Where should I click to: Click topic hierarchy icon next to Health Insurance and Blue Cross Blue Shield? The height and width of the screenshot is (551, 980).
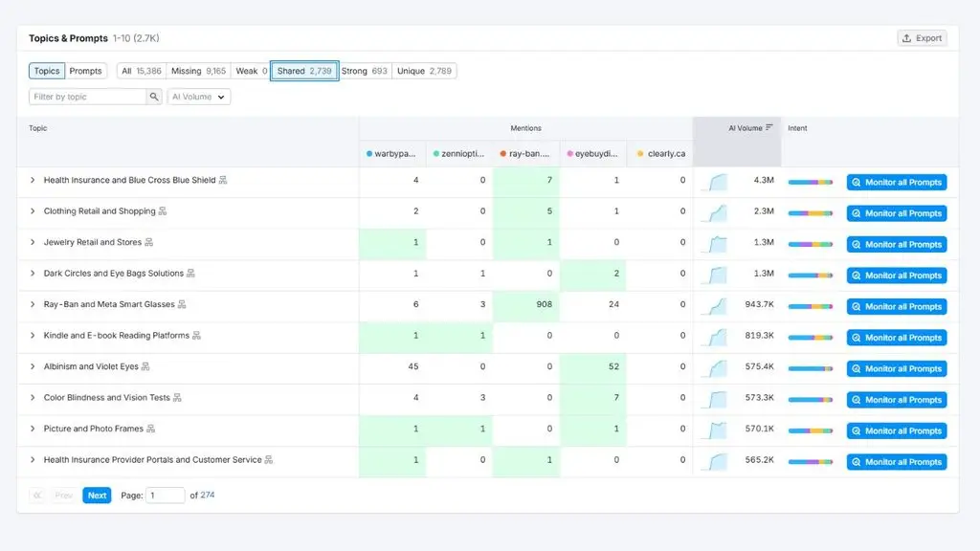point(223,180)
